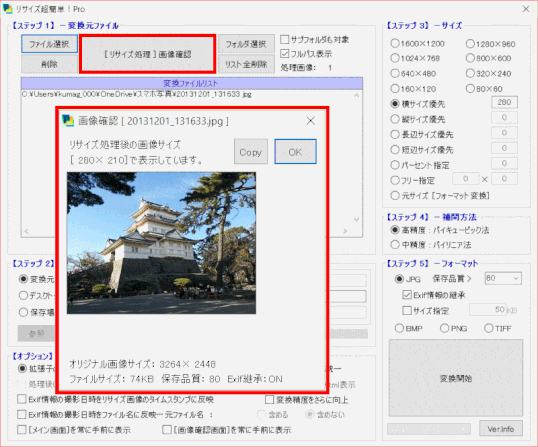Enable サイズ指定 checkbox
The image size is (538, 447).
[407, 310]
